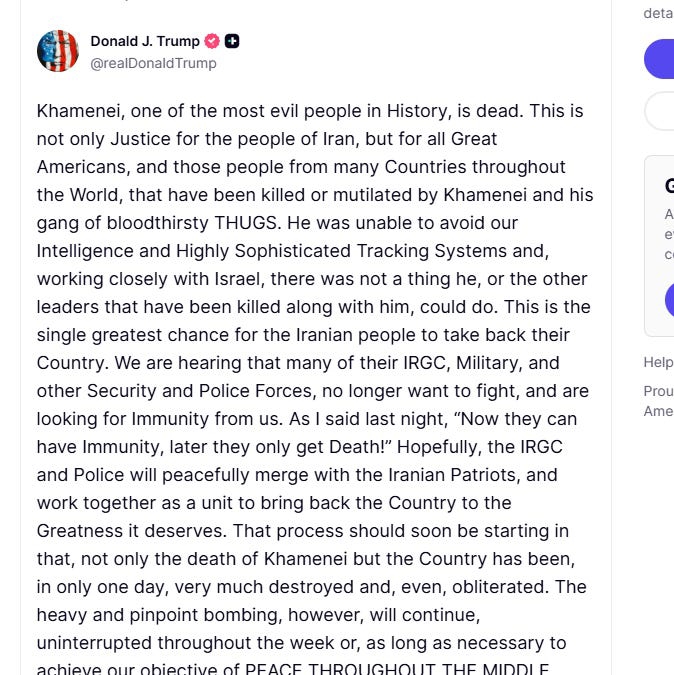Open the @realDonaldTrump handle link
This screenshot has height=675, width=674.
tap(153, 63)
